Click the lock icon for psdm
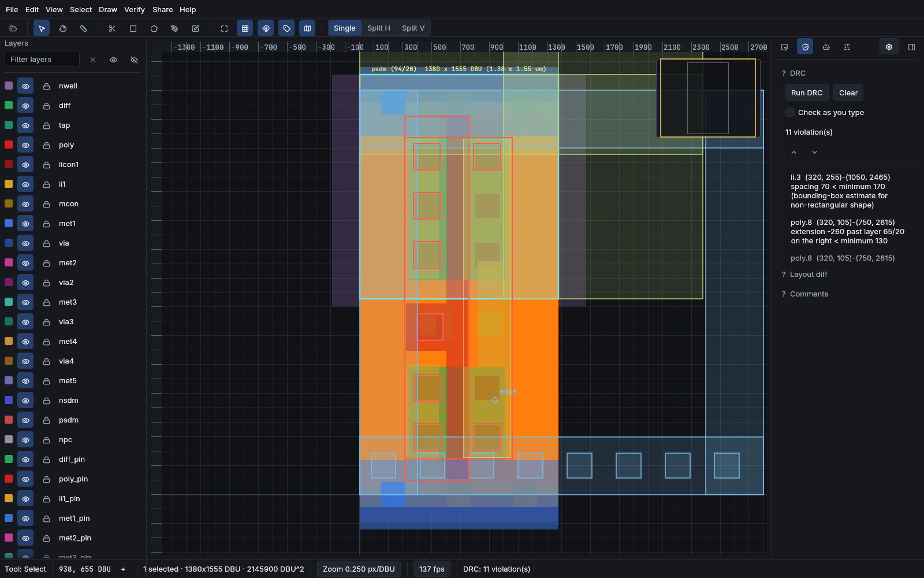Viewport: 924px width, 578px height. click(46, 420)
